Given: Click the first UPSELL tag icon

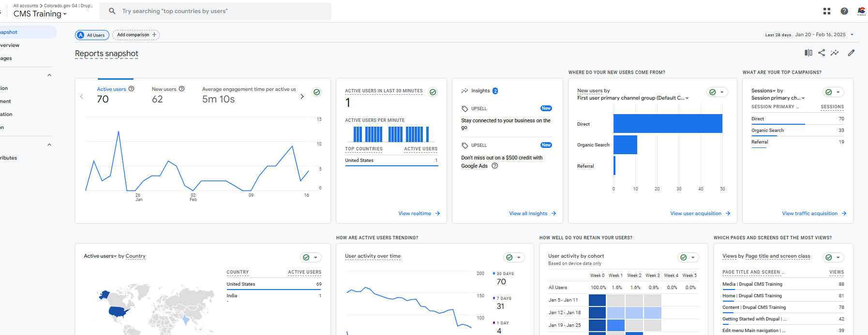Looking at the screenshot, I should click(465, 109).
